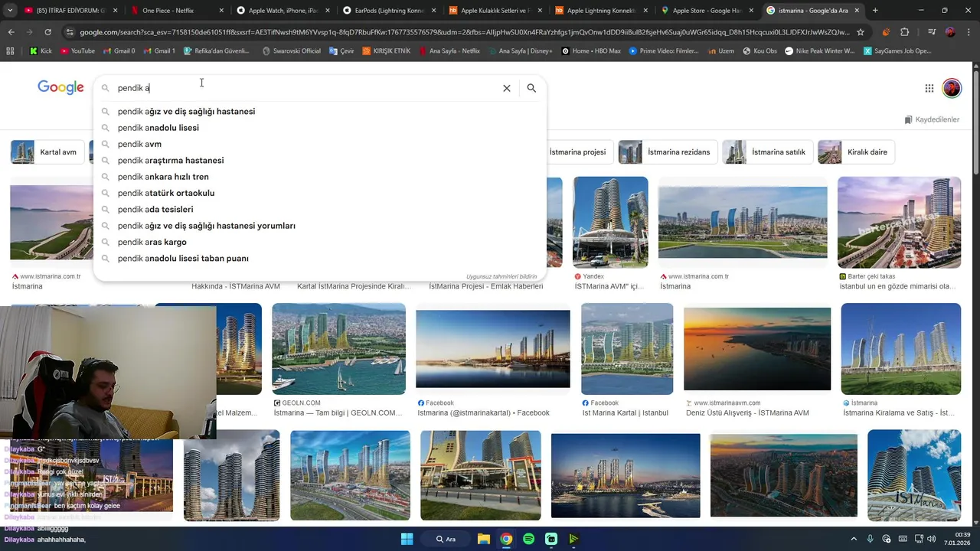
Task: Click 'Uygunsuz tahminleri bildirin' link
Action: (x=501, y=276)
